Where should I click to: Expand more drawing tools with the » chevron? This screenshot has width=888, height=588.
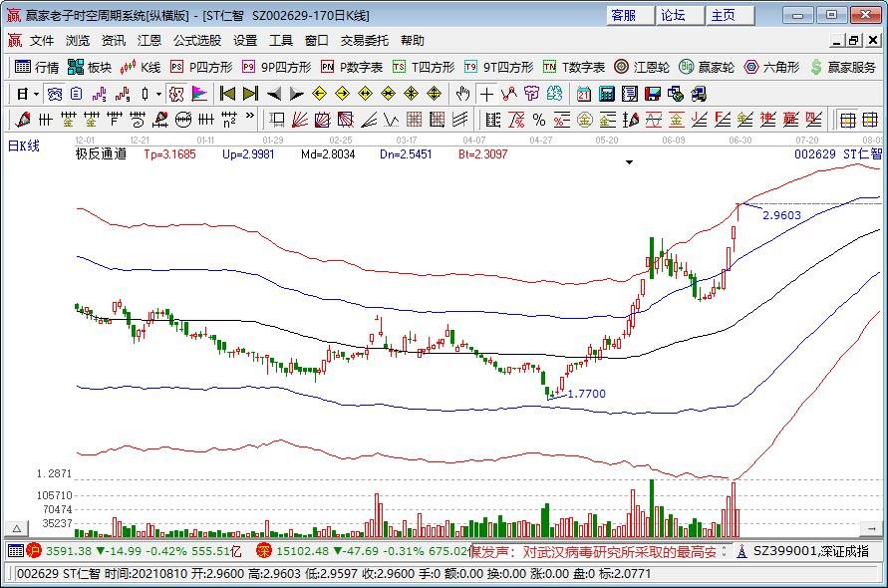pos(249,120)
